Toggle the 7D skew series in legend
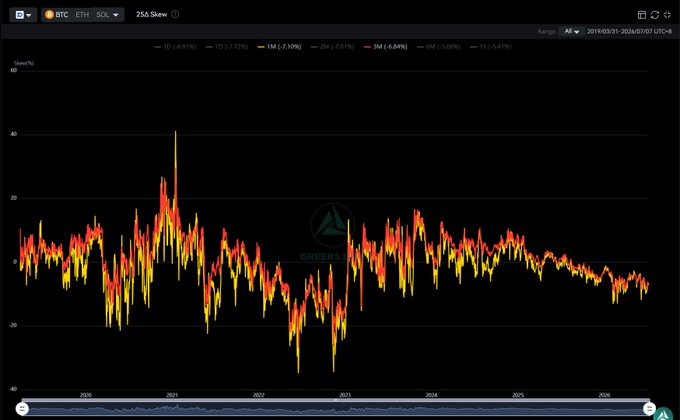 pos(227,46)
